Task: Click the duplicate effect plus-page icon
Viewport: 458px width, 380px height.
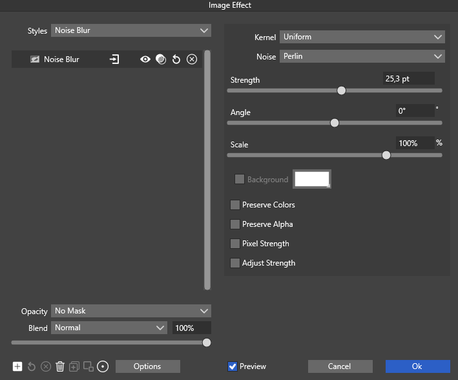Action: pyautogui.click(x=74, y=367)
